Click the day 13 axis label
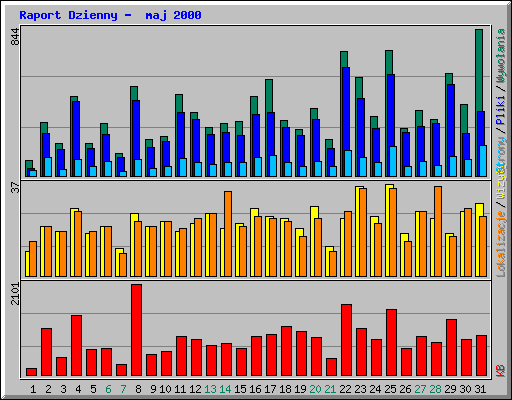The image size is (512, 400). 210,389
